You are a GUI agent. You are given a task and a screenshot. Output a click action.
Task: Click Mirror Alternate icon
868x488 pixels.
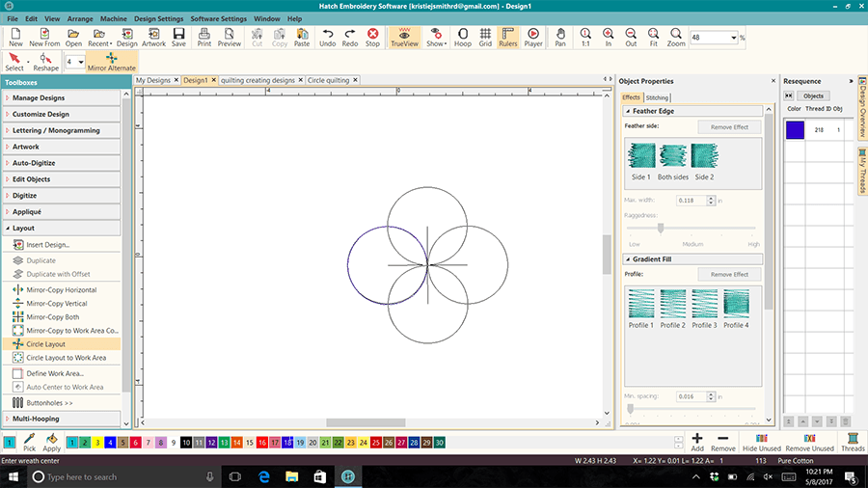[x=112, y=62]
